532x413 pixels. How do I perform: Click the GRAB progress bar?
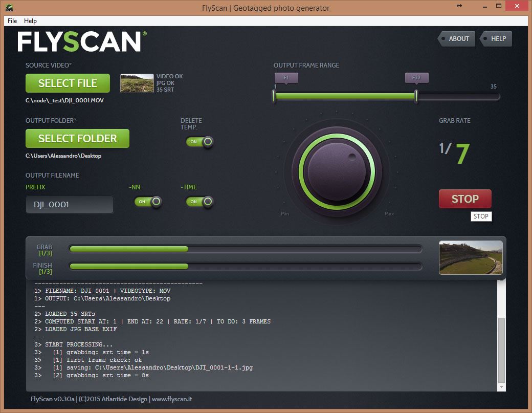click(x=246, y=249)
